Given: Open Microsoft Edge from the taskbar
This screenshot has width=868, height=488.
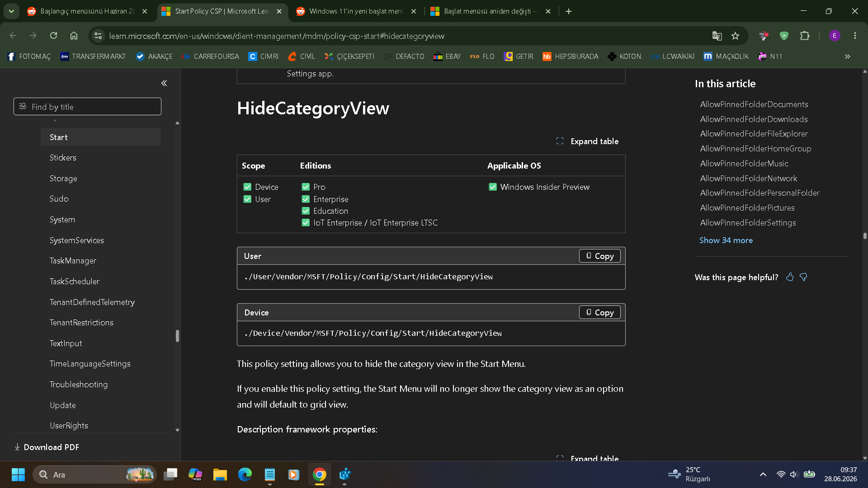Looking at the screenshot, I should point(245,474).
